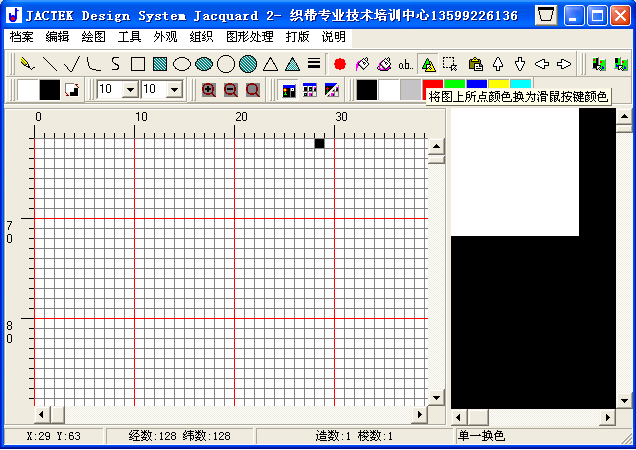Open the 组织 (Weave) menu

click(201, 37)
